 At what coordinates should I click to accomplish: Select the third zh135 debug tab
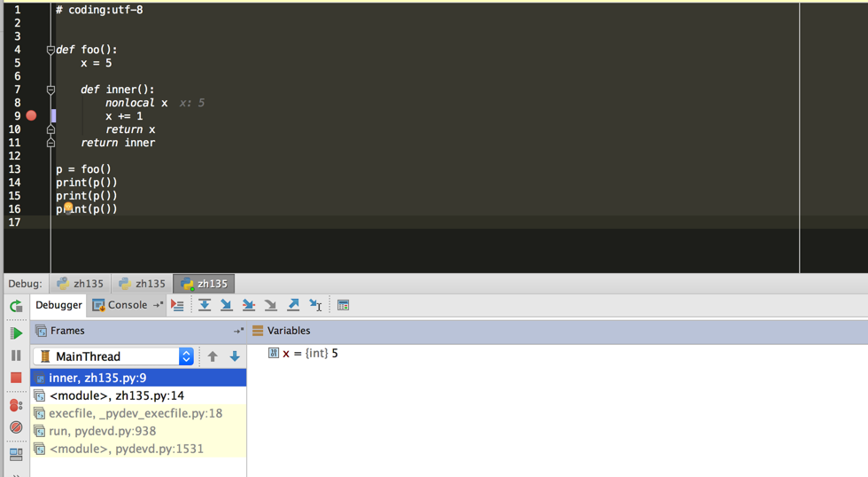(204, 284)
